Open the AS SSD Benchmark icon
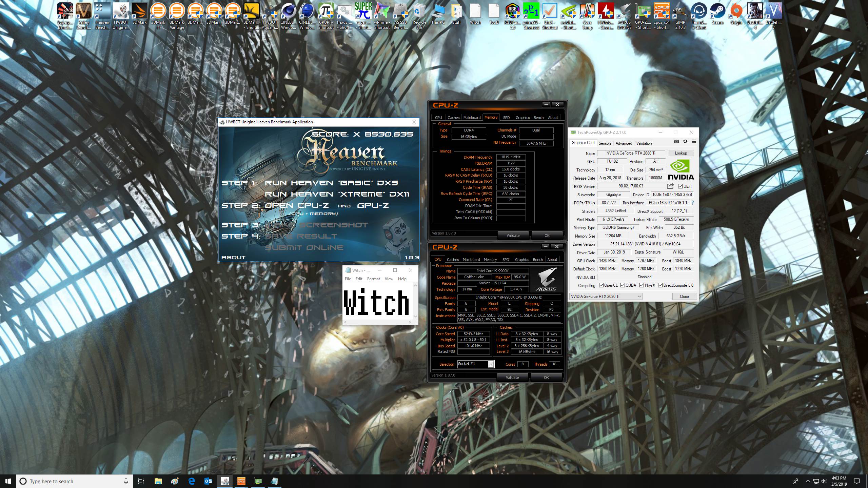This screenshot has width=868, height=488. click(400, 16)
